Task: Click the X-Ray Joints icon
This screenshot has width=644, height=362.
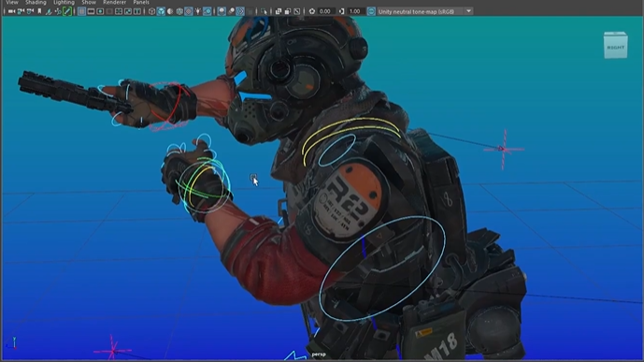Action: 296,11
